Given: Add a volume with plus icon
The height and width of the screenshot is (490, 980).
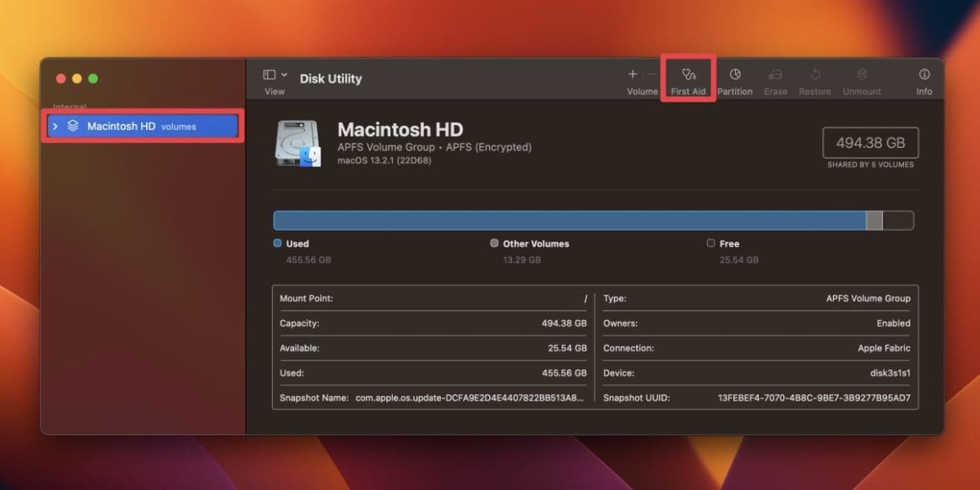Looking at the screenshot, I should click(633, 74).
